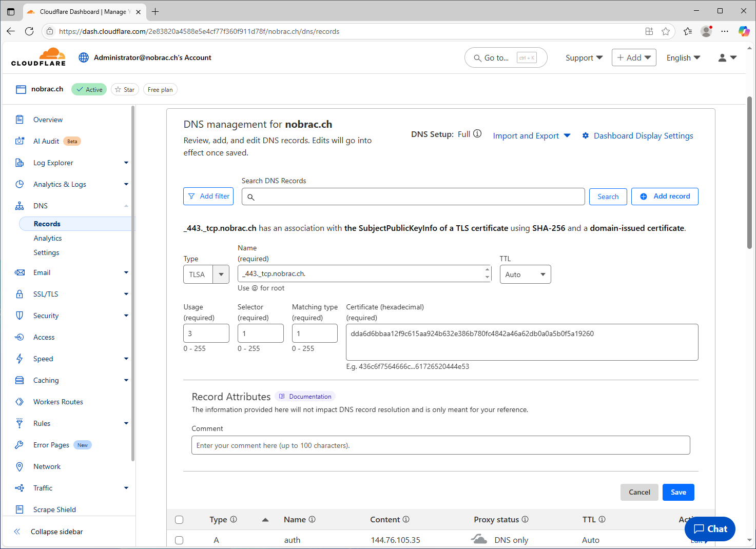Open the Documentation link
The height and width of the screenshot is (549, 756).
[305, 396]
